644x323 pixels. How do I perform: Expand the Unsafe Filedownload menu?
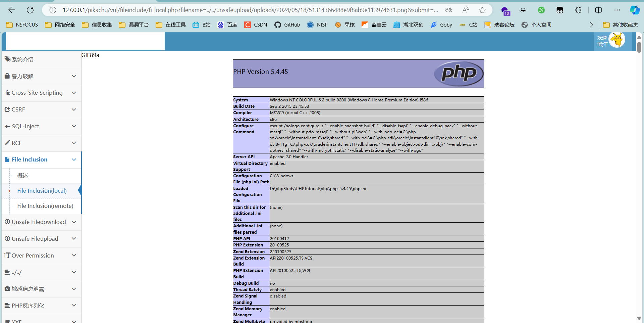[x=42, y=222]
